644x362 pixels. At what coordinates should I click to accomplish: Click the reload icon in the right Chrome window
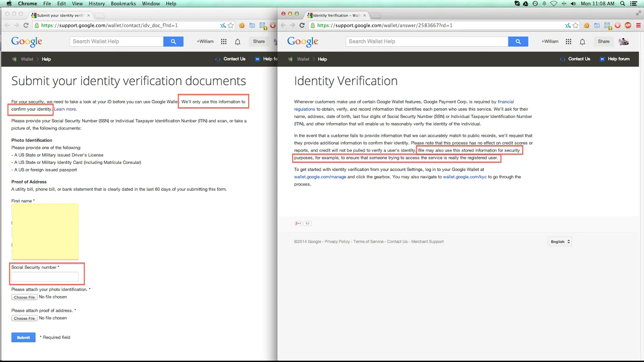point(302,25)
